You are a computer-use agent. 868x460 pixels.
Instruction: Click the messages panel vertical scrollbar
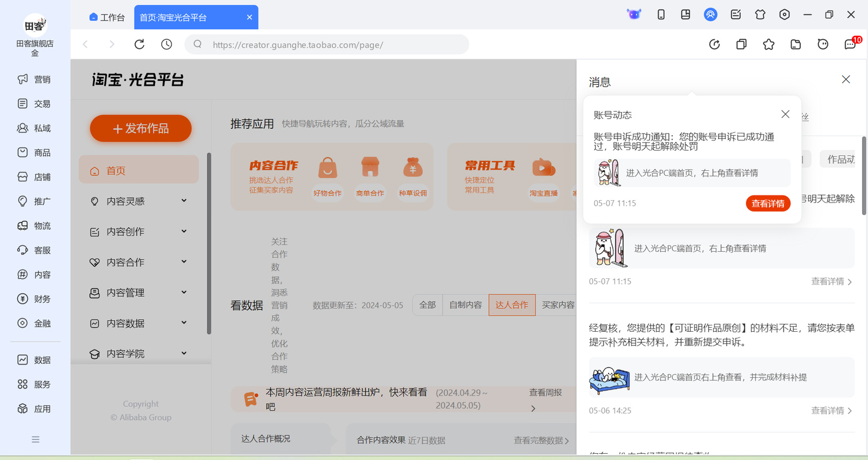(864, 175)
